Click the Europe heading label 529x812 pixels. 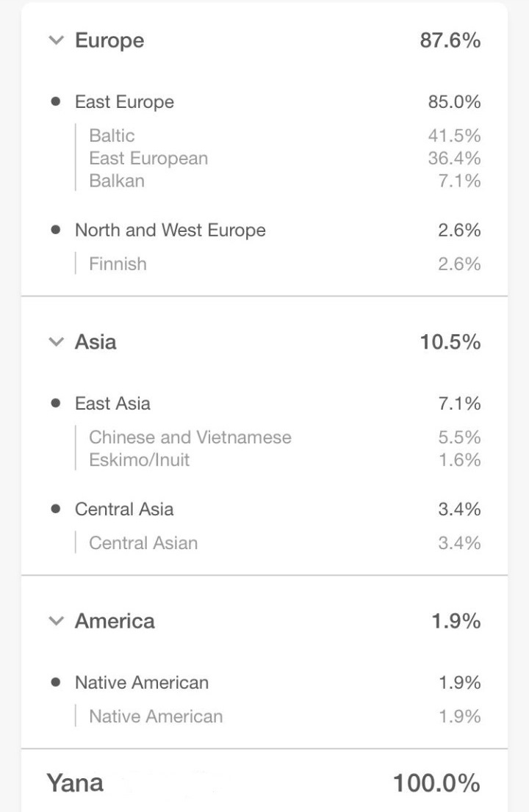(109, 40)
